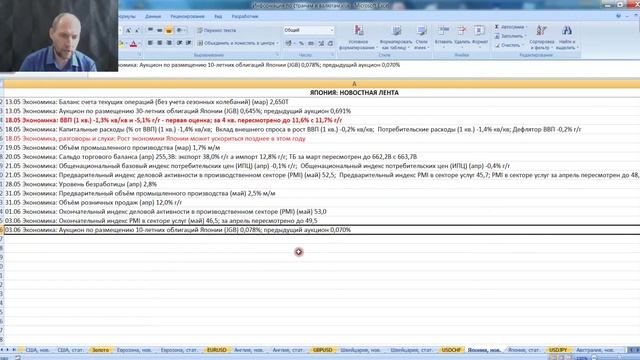The image size is (640, 360).
Task: Switch to the Золото sheet tab
Action: pyautogui.click(x=100, y=350)
